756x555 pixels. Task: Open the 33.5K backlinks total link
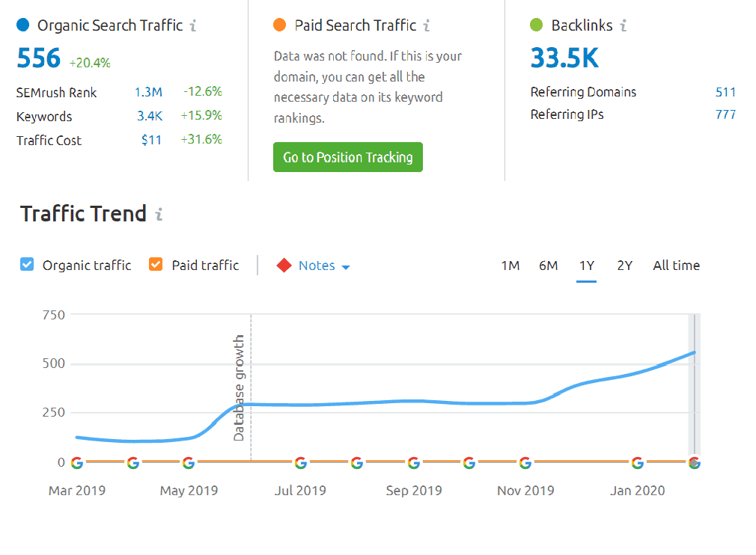(564, 58)
